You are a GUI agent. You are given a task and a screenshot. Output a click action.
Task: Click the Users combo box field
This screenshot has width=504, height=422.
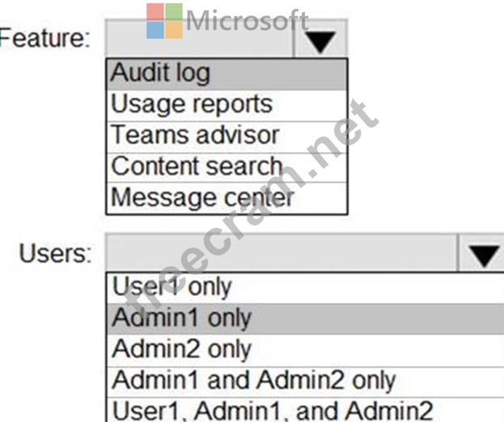[280, 255]
